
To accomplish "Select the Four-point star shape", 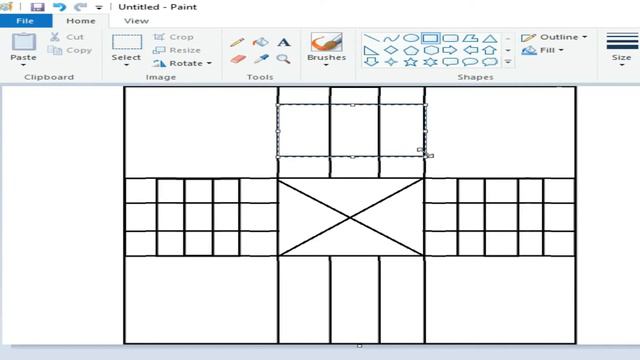I will [391, 62].
